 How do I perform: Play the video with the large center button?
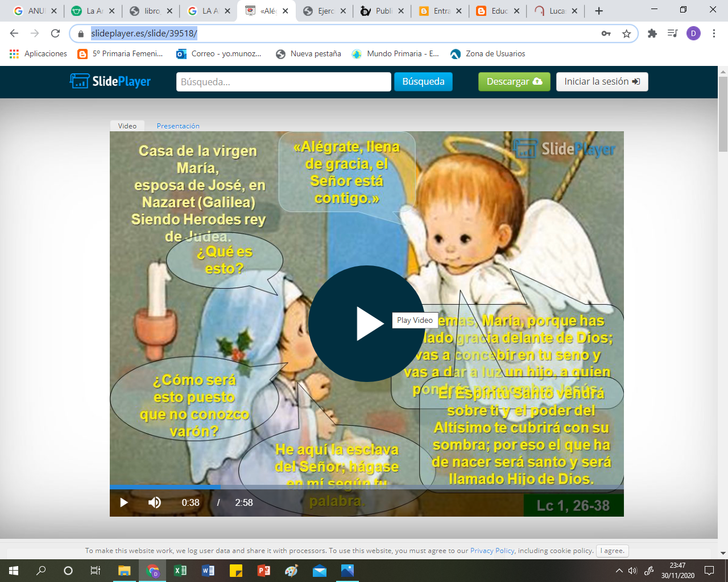366,323
